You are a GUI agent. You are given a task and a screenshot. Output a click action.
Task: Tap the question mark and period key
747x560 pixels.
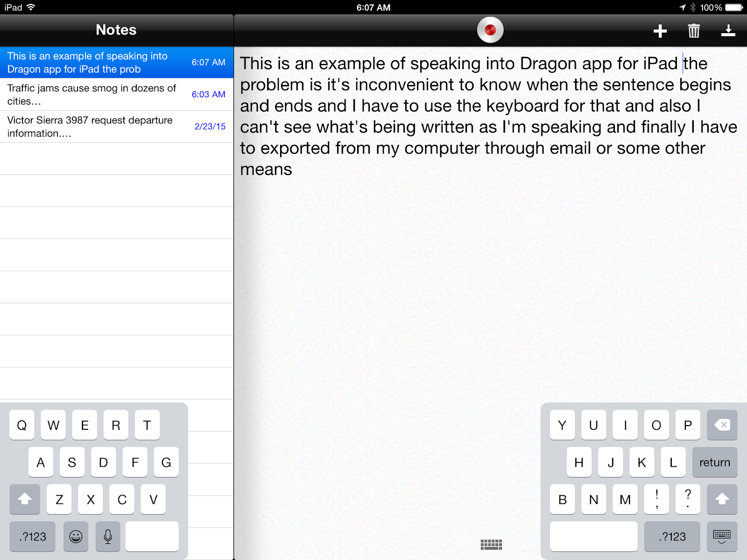[688, 499]
